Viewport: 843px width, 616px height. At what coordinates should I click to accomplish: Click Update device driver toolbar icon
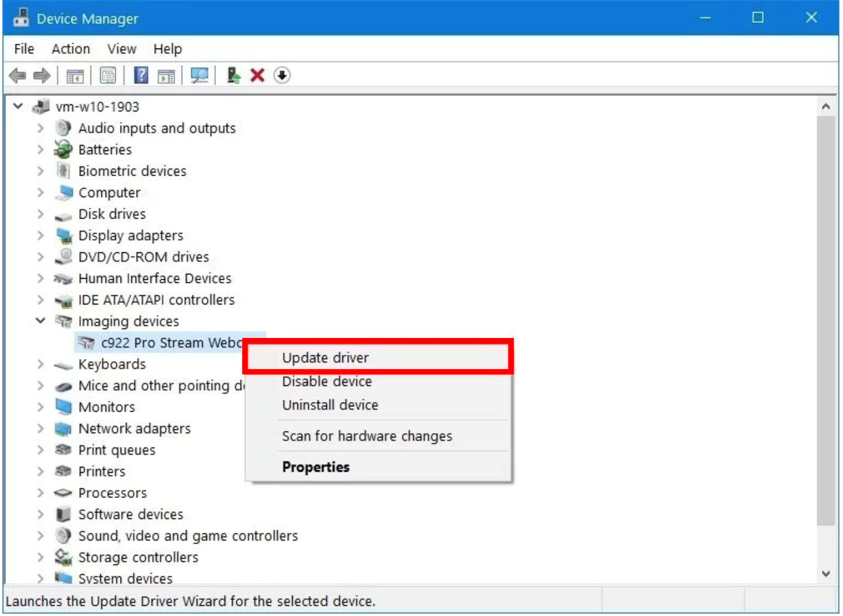[233, 76]
